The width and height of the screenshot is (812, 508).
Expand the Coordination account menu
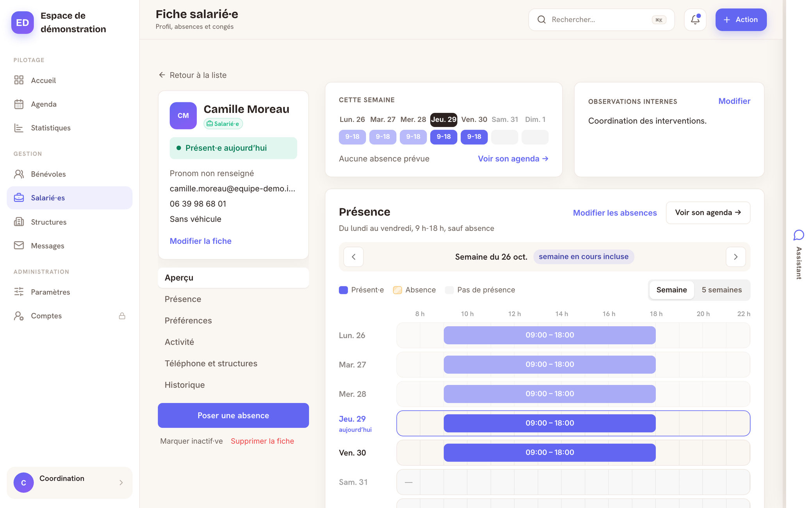[x=69, y=483]
